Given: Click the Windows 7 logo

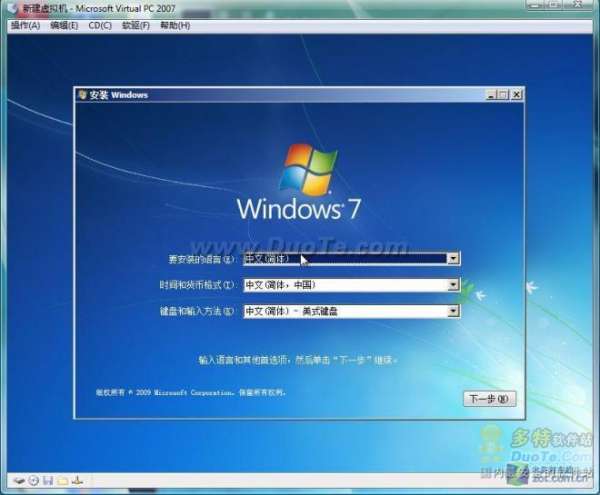Looking at the screenshot, I should pos(299,183).
